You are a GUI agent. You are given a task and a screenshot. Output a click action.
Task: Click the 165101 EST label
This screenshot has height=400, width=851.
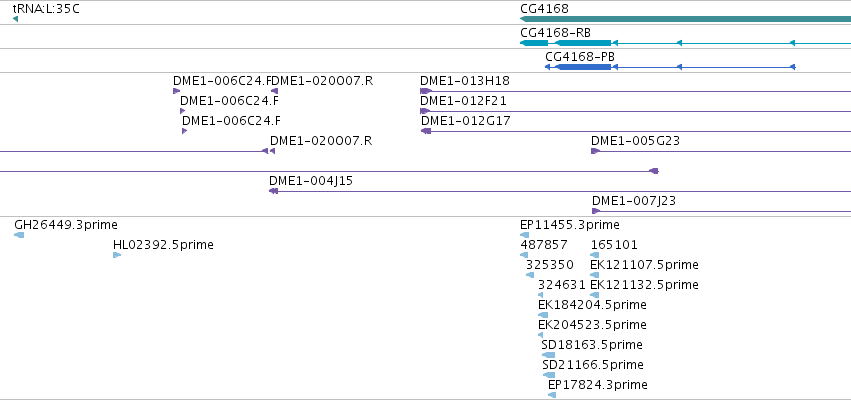pos(614,245)
